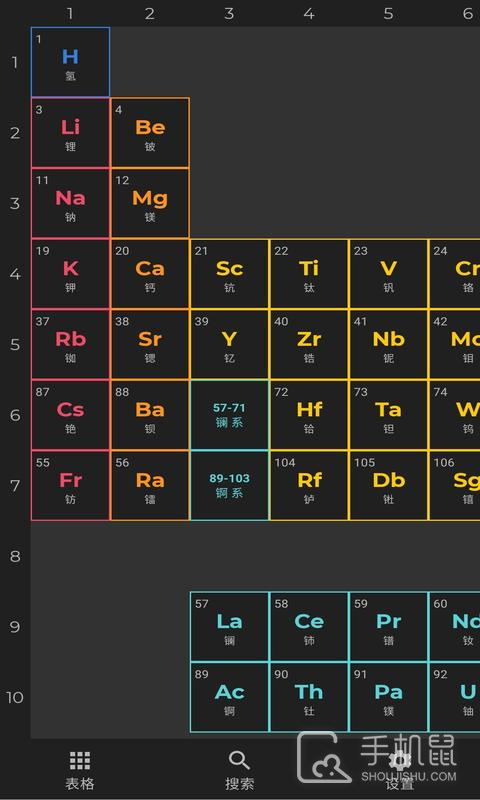
Task: Open the Protactinium (Pa) tile
Action: point(389,697)
